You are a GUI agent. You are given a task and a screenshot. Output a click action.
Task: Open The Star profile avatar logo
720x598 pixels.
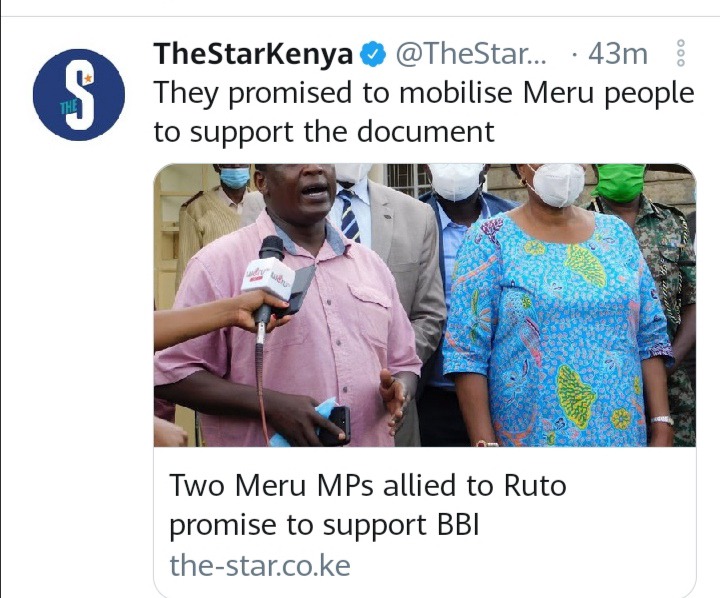[79, 95]
